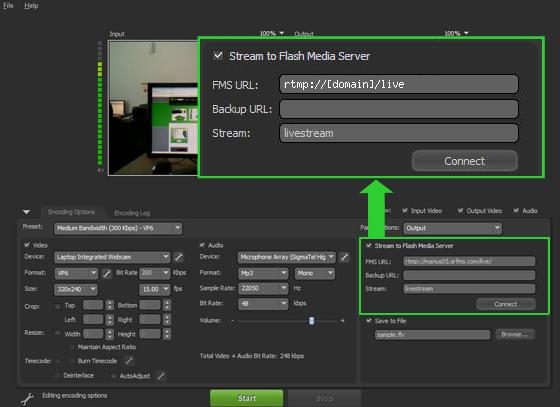Open the Mp3 audio format dropdown
The image size is (560, 407).
click(263, 273)
